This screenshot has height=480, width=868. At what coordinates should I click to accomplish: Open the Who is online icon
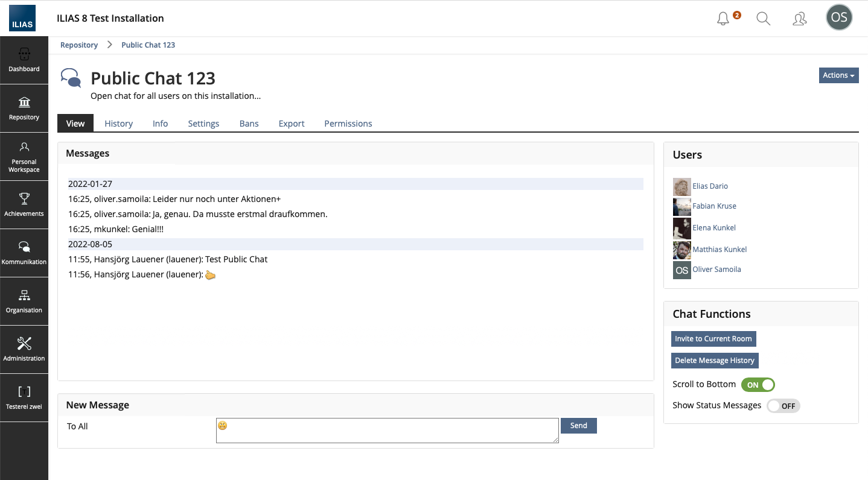point(799,19)
